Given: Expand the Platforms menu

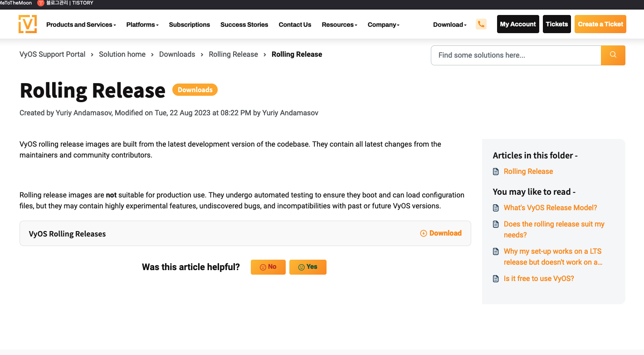Looking at the screenshot, I should (x=142, y=25).
